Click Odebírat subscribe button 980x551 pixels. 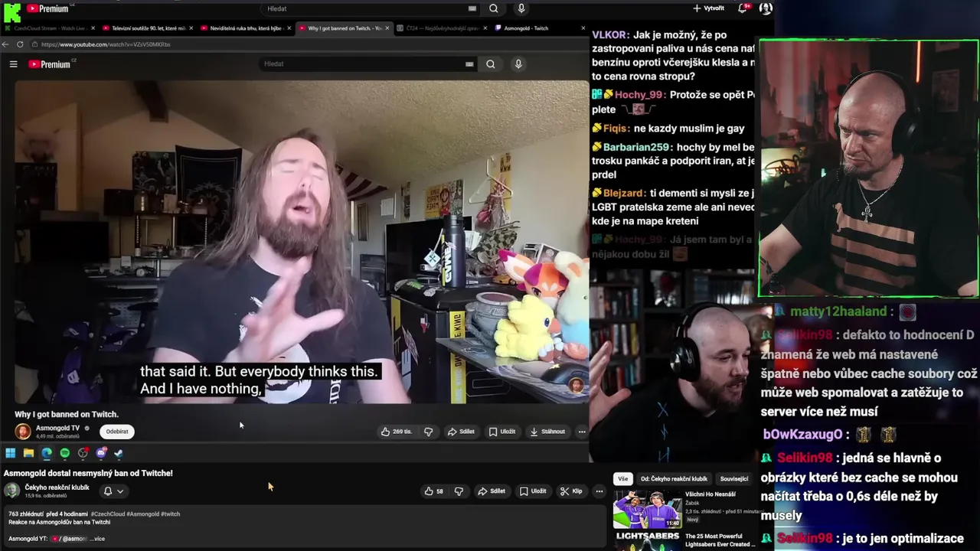[x=117, y=432]
